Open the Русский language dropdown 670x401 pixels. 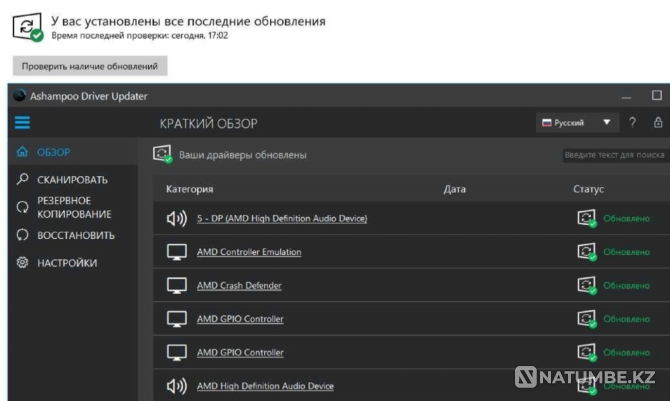click(x=576, y=123)
